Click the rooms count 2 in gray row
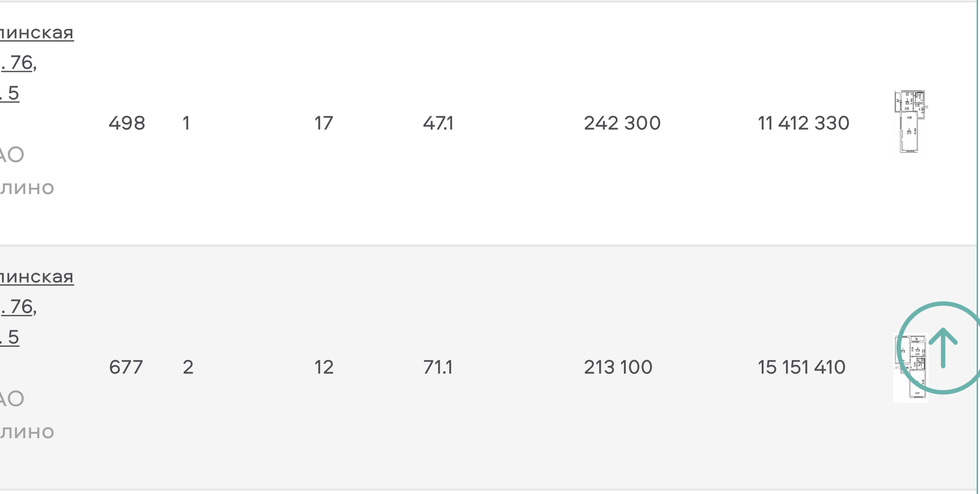The width and height of the screenshot is (980, 494). click(188, 367)
